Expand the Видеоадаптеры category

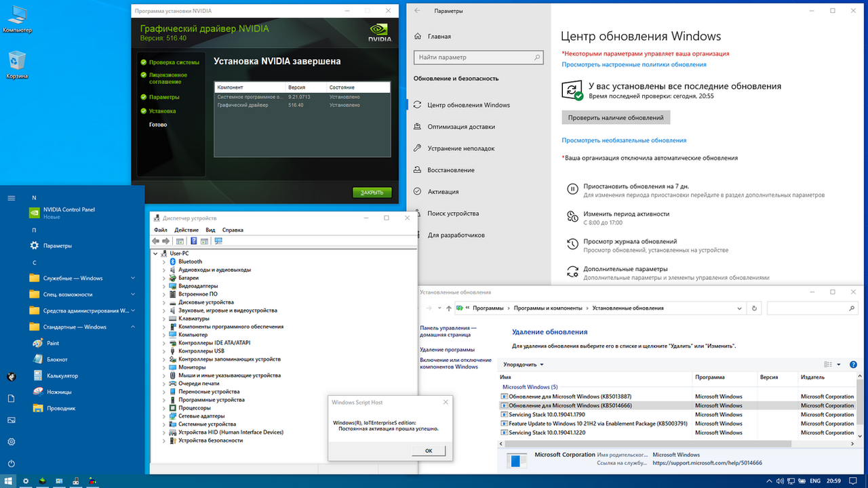click(164, 286)
